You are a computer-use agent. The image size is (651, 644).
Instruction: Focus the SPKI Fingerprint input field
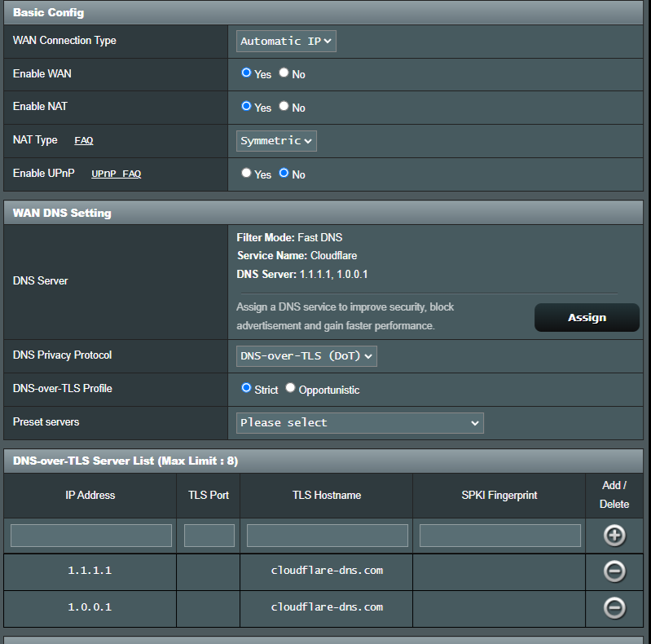tap(500, 535)
